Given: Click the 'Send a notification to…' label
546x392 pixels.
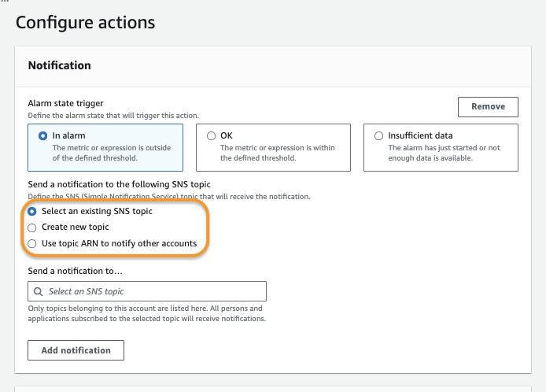Looking at the screenshot, I should click(x=76, y=271).
